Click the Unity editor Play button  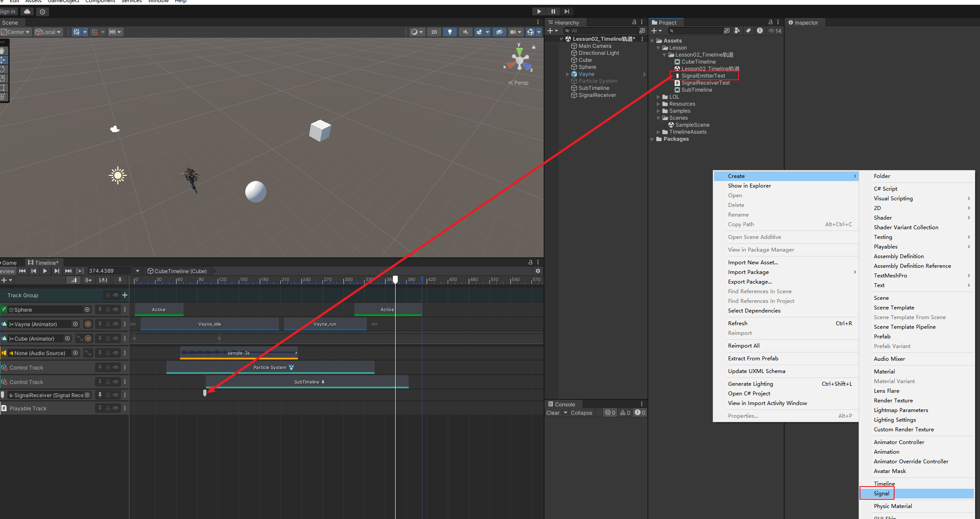[539, 11]
